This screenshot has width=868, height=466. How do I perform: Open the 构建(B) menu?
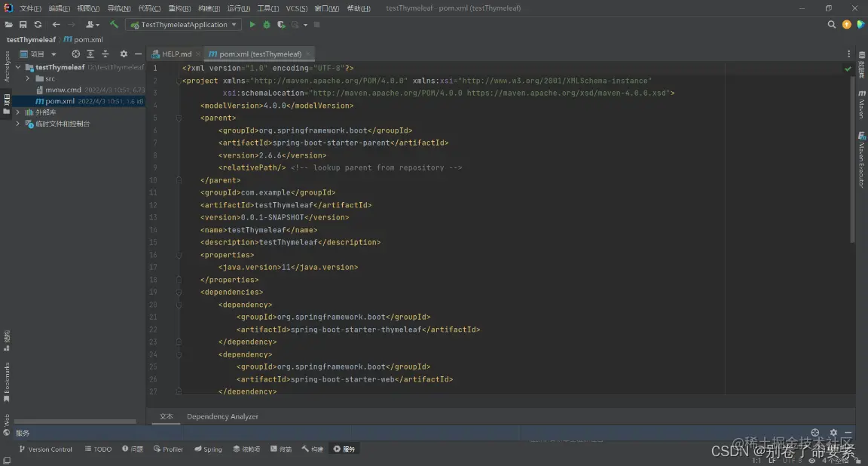(x=209, y=8)
